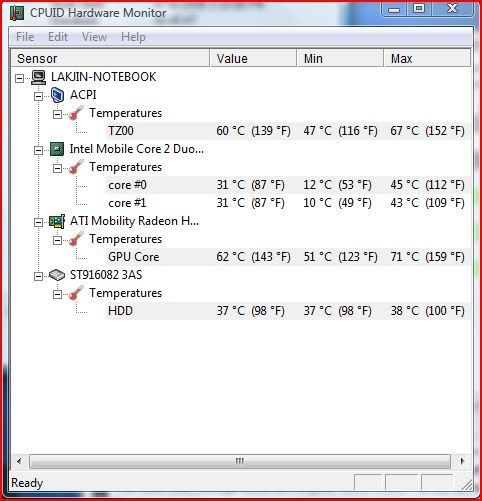The height and width of the screenshot is (501, 482).
Task: Click the Max column header
Action: pos(427,59)
